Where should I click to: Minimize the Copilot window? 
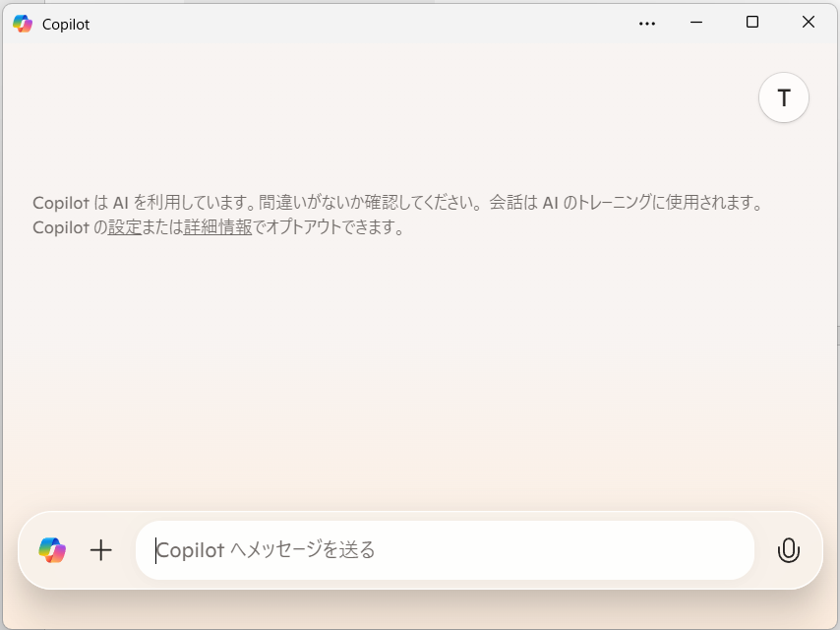pyautogui.click(x=695, y=23)
